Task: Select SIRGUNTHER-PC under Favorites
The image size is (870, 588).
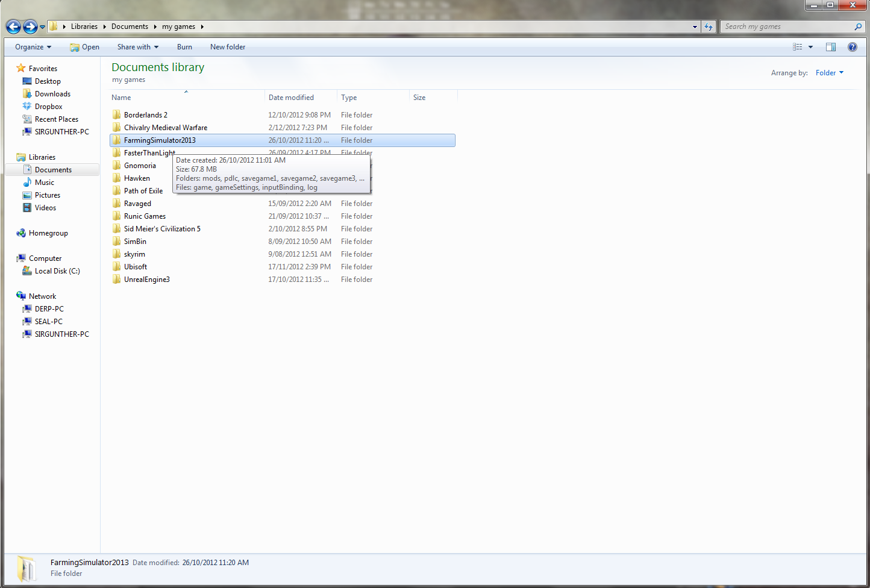Action: coord(61,132)
